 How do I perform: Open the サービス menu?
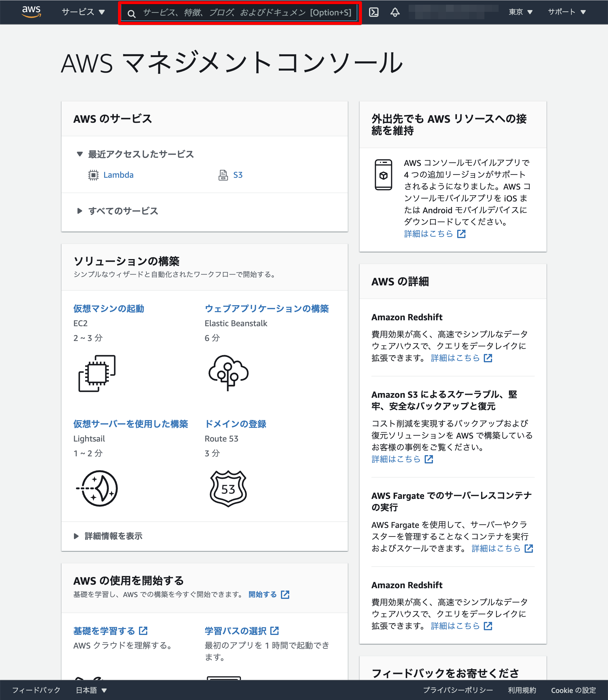click(x=83, y=12)
